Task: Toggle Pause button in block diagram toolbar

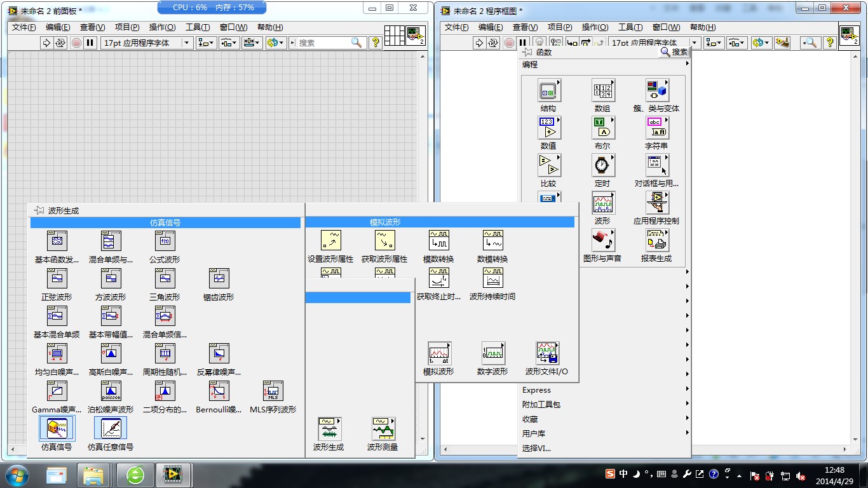Action: pyautogui.click(x=523, y=43)
